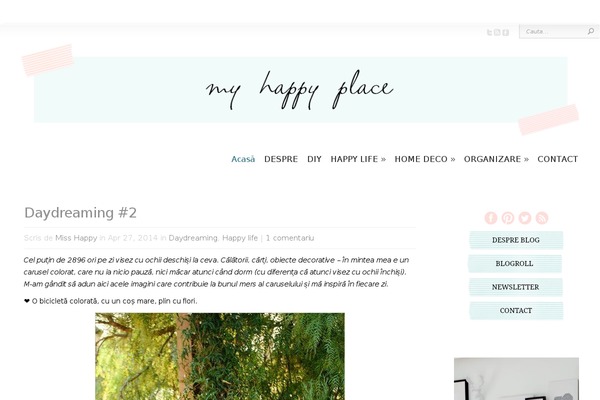Expand the HAPPY LIFE menu

pyautogui.click(x=358, y=159)
